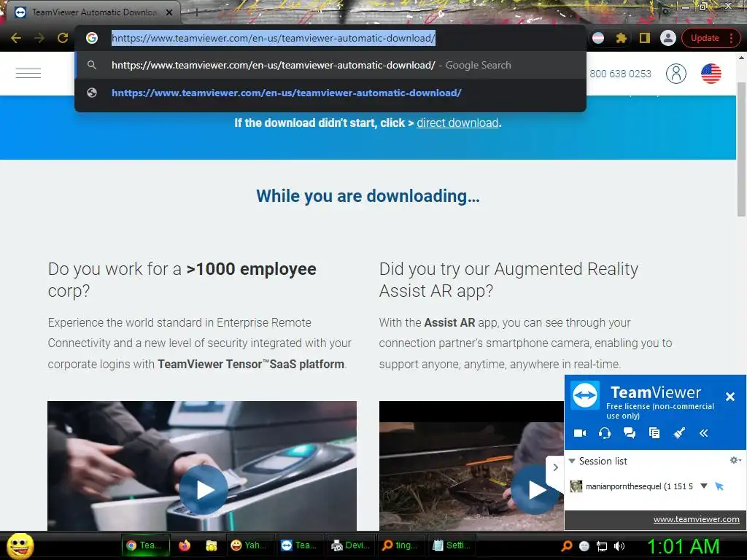Click the orange magnifier tray icon
This screenshot has height=560, width=747.
566,546
